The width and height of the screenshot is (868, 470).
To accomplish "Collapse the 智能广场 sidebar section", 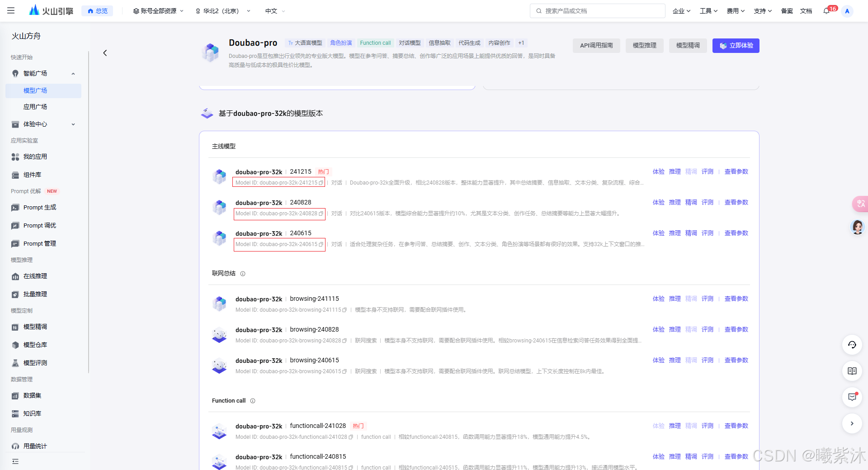I will [x=73, y=73].
